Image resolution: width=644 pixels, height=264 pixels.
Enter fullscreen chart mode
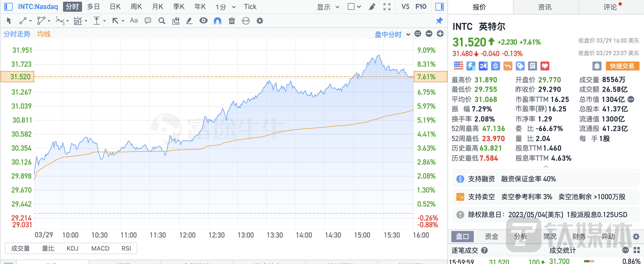point(387,7)
